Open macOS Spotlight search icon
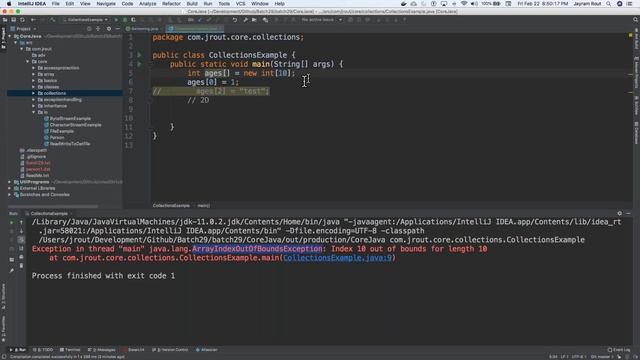This screenshot has width=640, height=360. (x=609, y=4)
